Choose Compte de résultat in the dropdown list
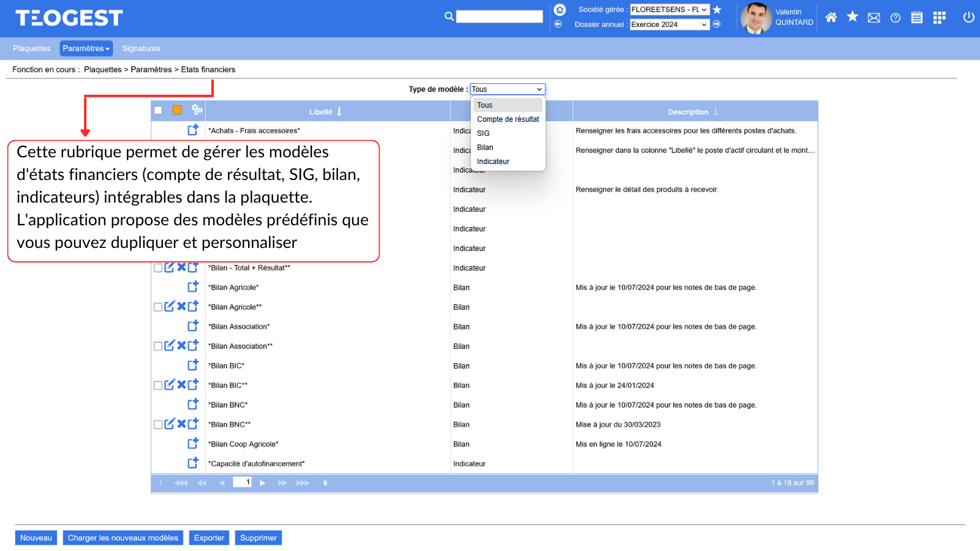The image size is (980, 551). [508, 119]
